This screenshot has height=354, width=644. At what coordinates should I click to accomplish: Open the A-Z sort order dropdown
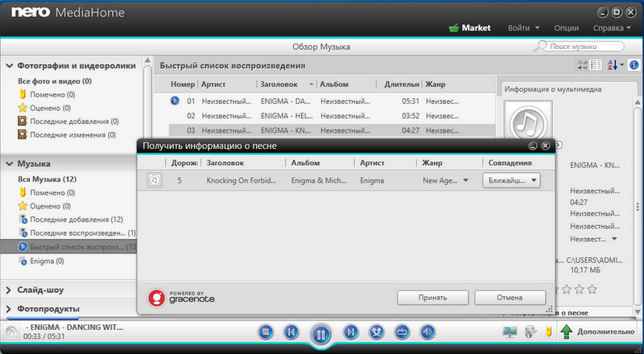tap(615, 65)
